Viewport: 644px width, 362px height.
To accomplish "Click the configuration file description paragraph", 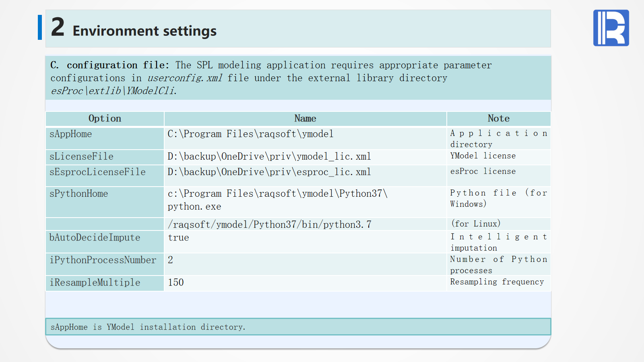I will (270, 78).
